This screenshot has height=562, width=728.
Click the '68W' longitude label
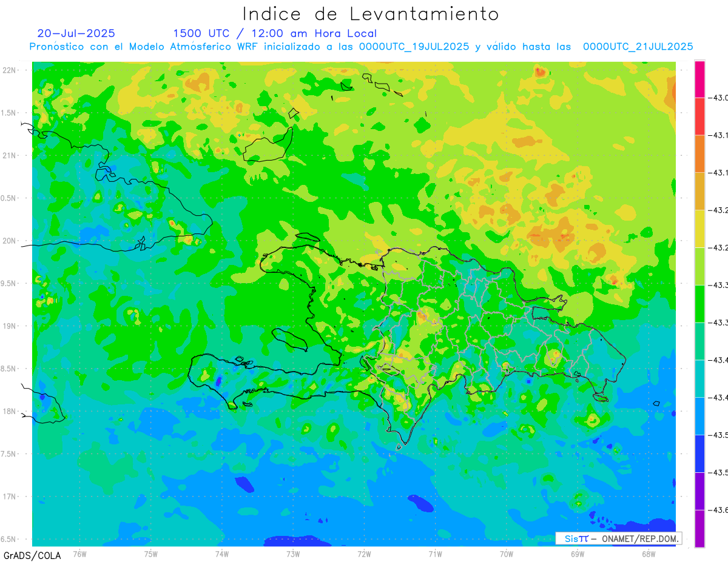click(x=649, y=554)
